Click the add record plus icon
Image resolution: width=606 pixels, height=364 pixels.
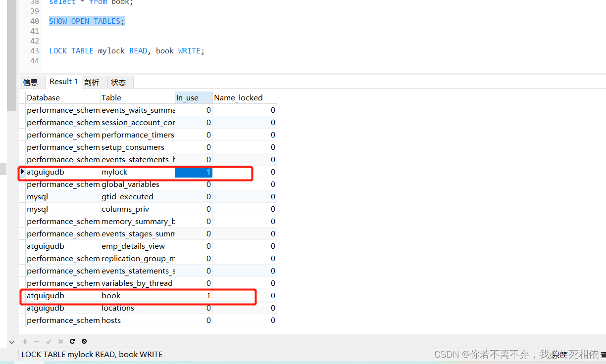pyautogui.click(x=25, y=341)
